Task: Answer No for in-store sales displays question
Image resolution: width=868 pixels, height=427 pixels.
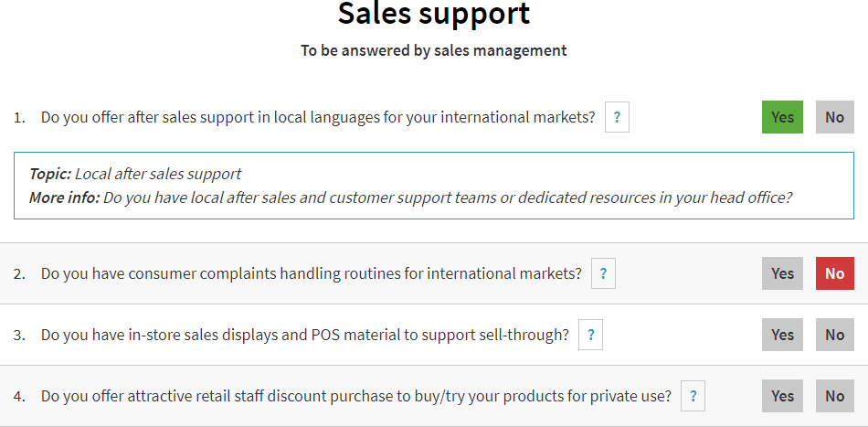Action: pos(834,335)
